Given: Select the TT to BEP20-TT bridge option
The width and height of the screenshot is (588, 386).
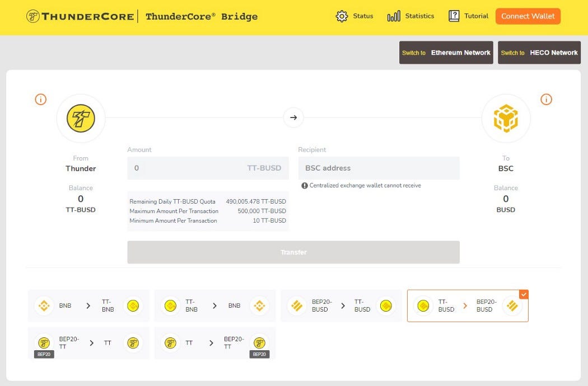Looking at the screenshot, I should [215, 343].
